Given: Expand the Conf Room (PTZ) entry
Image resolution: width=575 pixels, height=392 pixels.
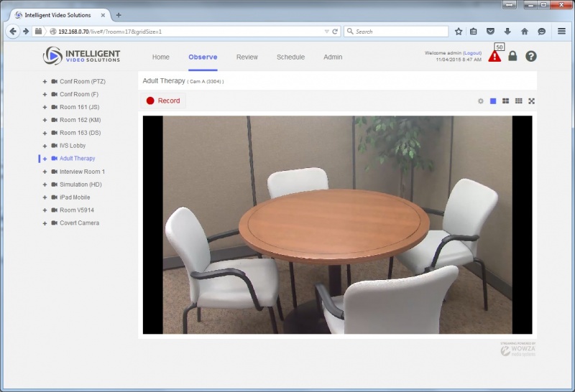Looking at the screenshot, I should coord(45,81).
